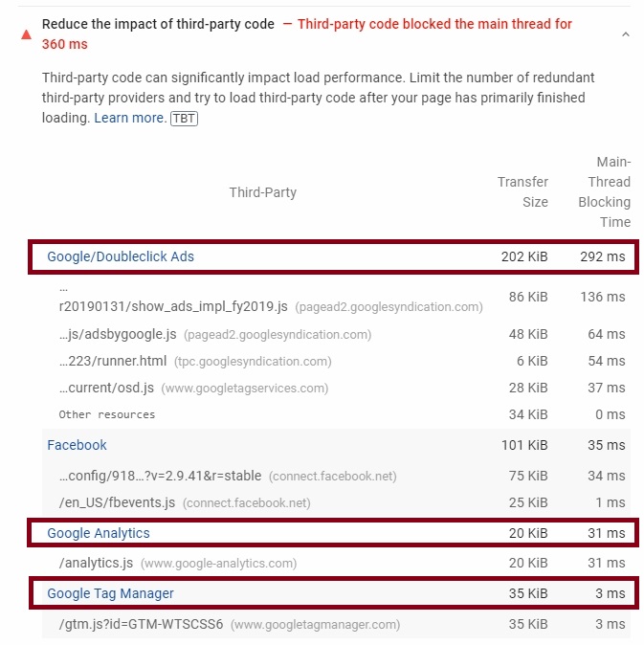Open the Google Analytics link
The image size is (644, 645).
(x=99, y=533)
